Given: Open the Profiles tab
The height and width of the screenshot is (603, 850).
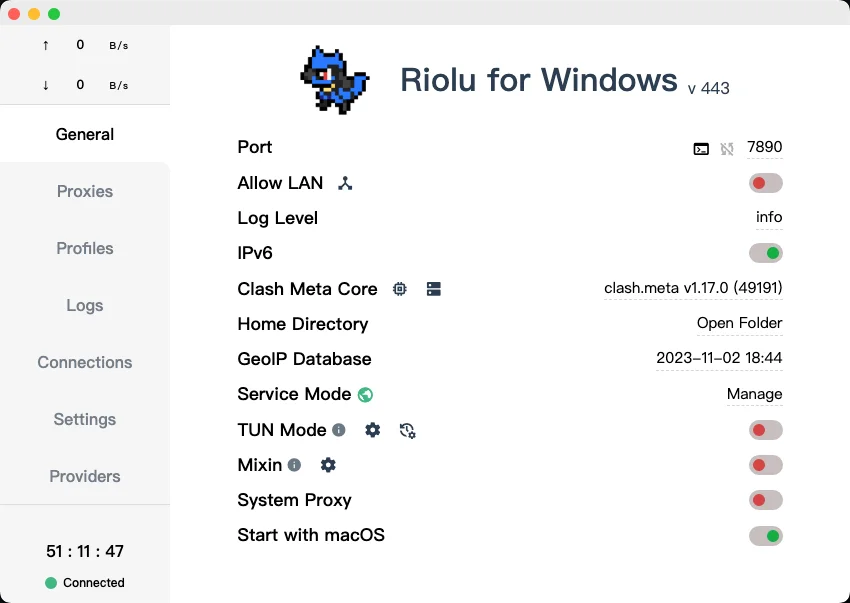Looking at the screenshot, I should [85, 248].
